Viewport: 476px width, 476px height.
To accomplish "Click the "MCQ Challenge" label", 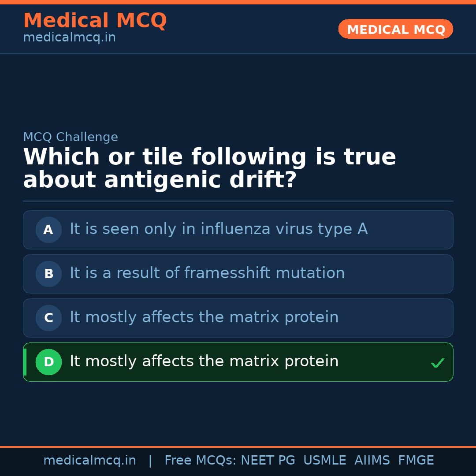I will pos(71,137).
